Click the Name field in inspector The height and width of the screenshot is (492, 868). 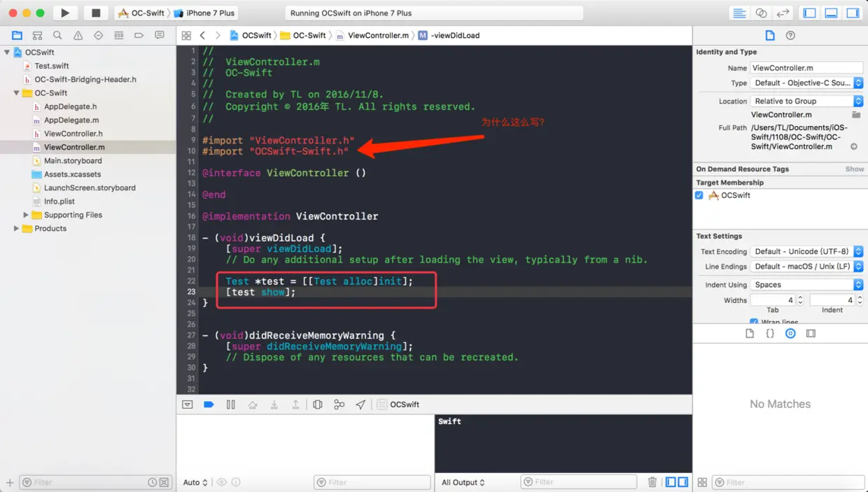[806, 68]
